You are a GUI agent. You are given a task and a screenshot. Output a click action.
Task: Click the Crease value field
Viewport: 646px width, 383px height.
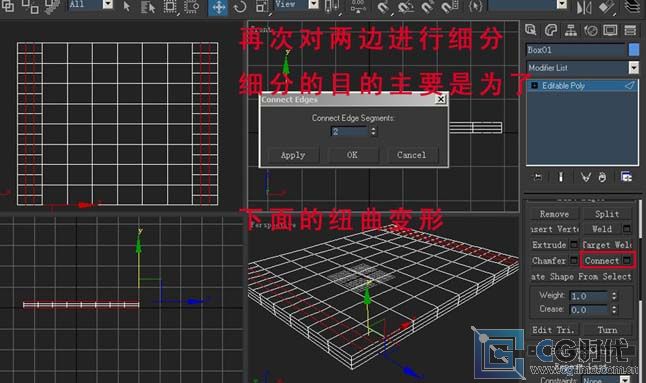589,310
